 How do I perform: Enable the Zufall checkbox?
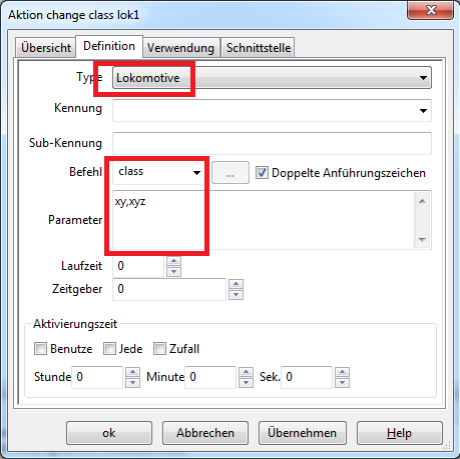click(x=159, y=349)
